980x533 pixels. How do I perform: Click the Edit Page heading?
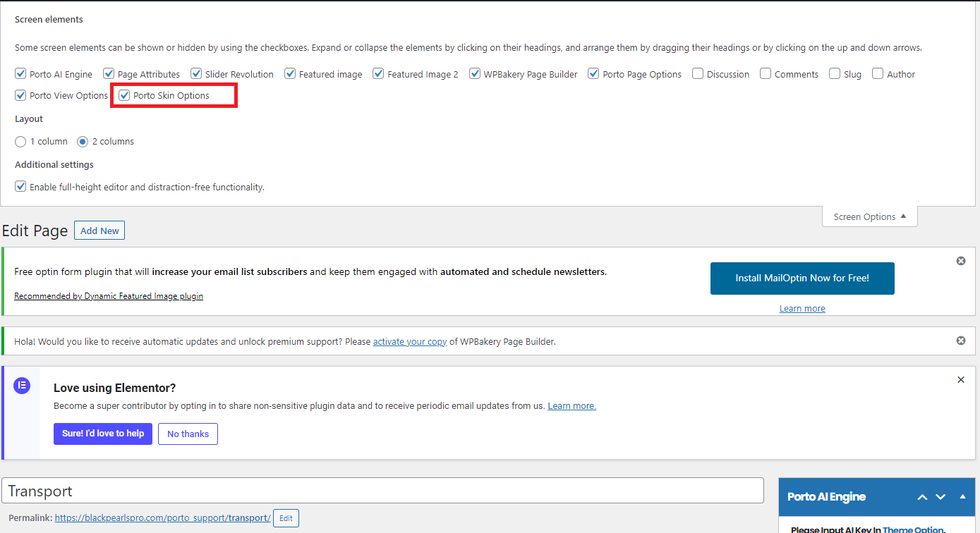point(35,231)
